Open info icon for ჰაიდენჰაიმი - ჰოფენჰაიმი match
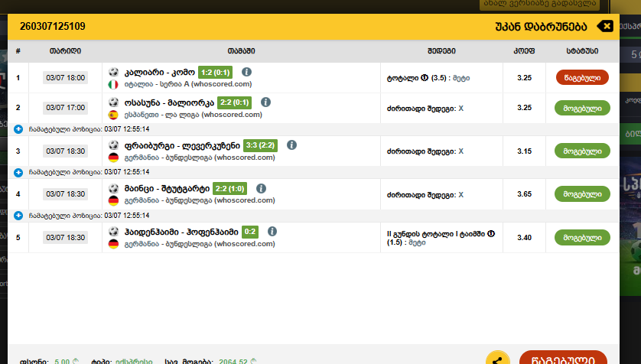 (x=272, y=232)
